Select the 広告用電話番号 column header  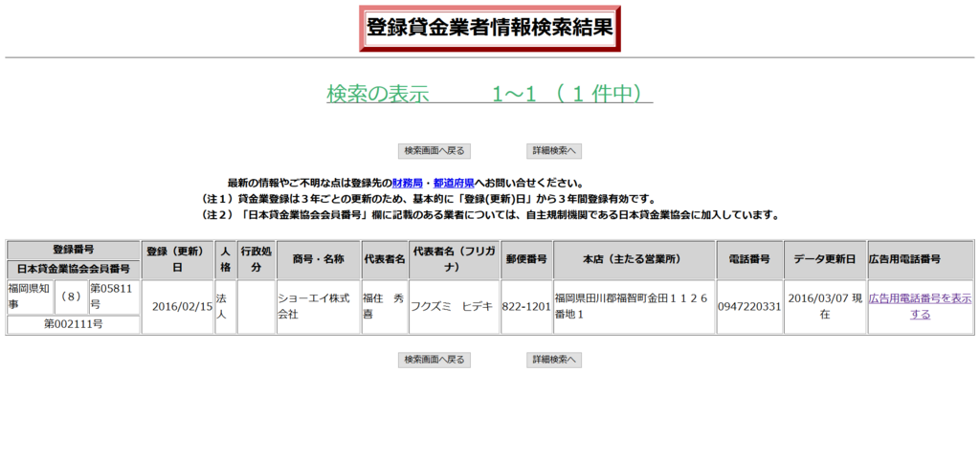(920, 260)
